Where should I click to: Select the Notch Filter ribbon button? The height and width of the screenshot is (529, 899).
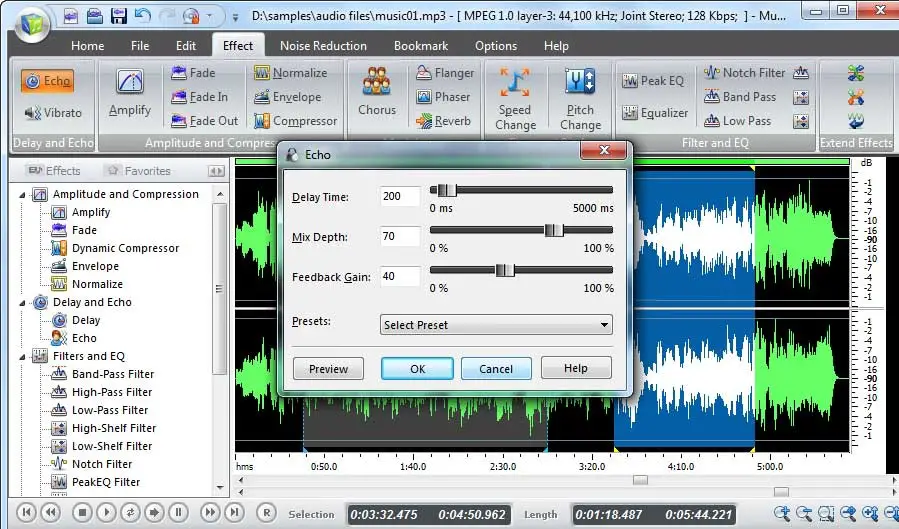point(744,73)
